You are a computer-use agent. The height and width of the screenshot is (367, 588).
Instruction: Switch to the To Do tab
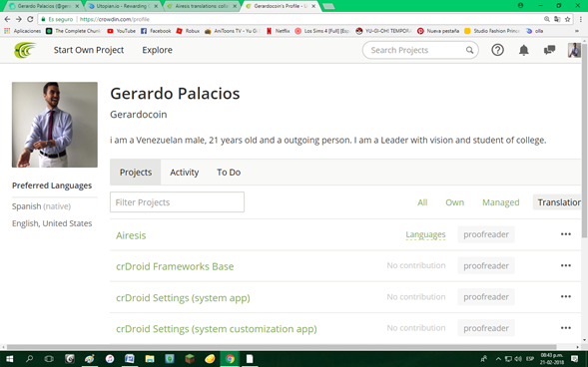[x=229, y=173]
